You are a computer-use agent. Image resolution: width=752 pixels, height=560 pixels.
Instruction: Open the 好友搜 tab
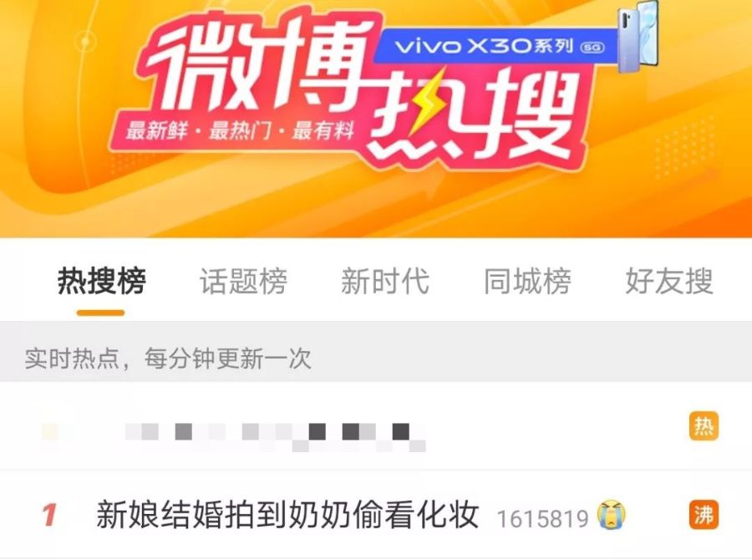tap(669, 281)
